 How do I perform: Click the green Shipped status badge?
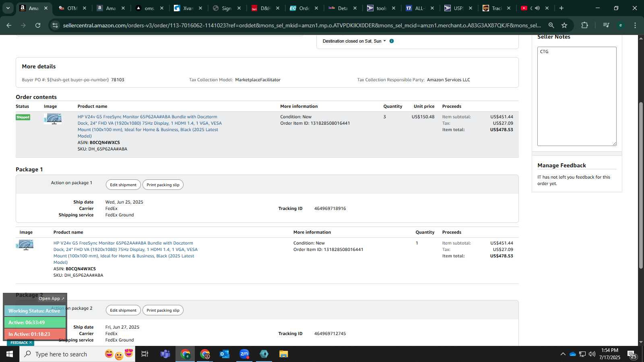pyautogui.click(x=23, y=117)
